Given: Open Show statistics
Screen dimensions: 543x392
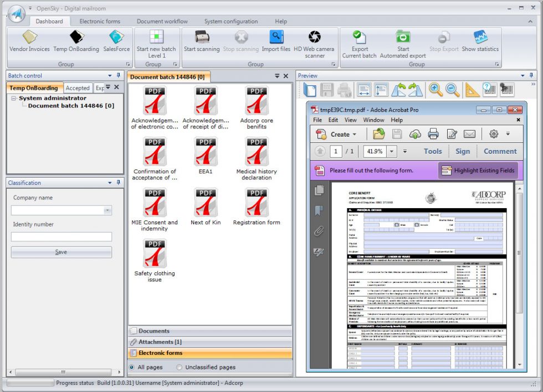Looking at the screenshot, I should point(480,38).
